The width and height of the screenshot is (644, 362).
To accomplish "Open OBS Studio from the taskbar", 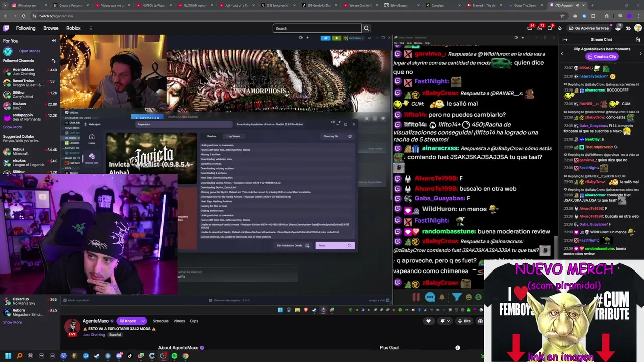I will tap(163, 356).
